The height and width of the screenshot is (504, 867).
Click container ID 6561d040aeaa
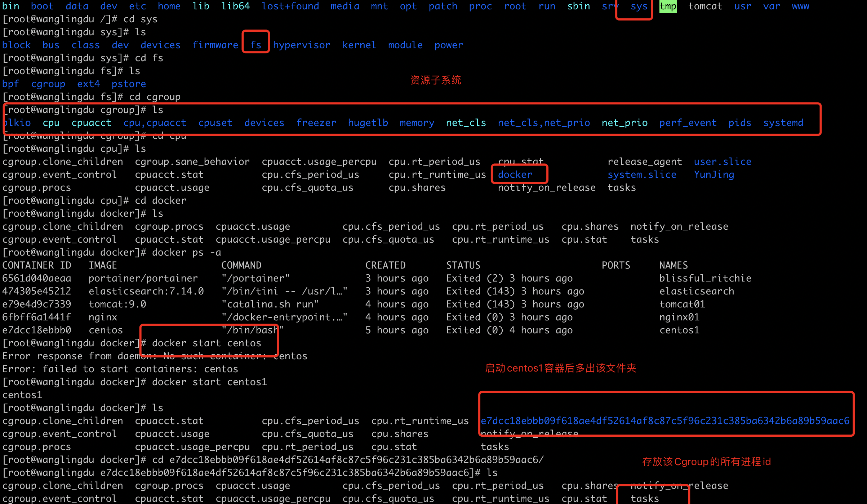coord(36,278)
